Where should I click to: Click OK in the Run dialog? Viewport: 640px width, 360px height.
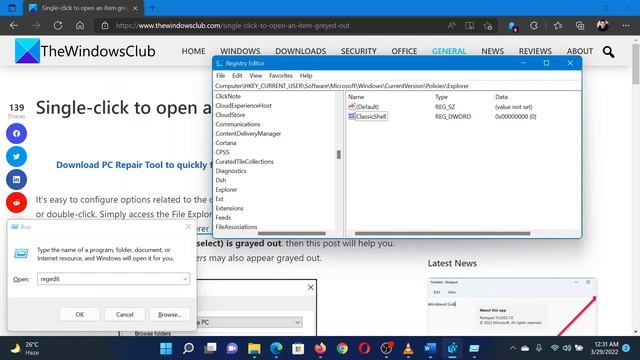[x=80, y=314]
